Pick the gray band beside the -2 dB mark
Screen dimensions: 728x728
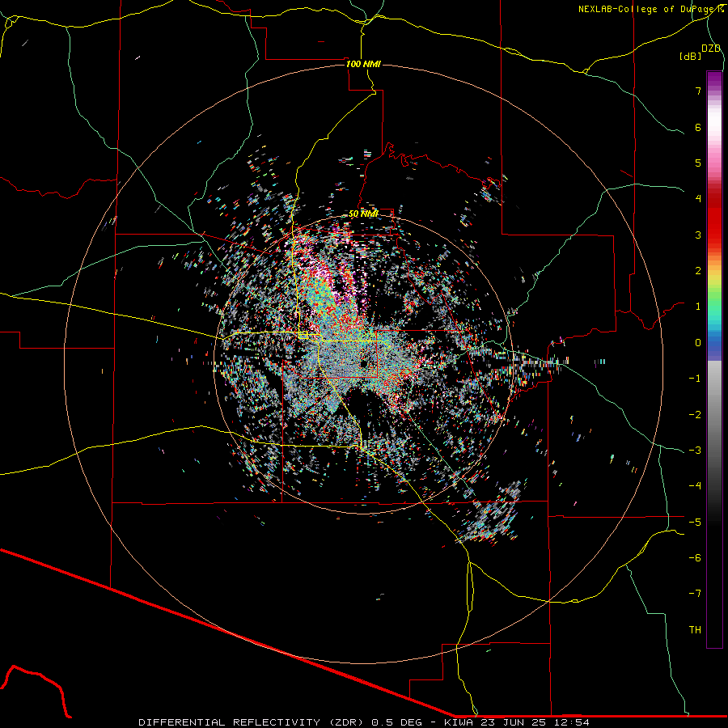(714, 415)
